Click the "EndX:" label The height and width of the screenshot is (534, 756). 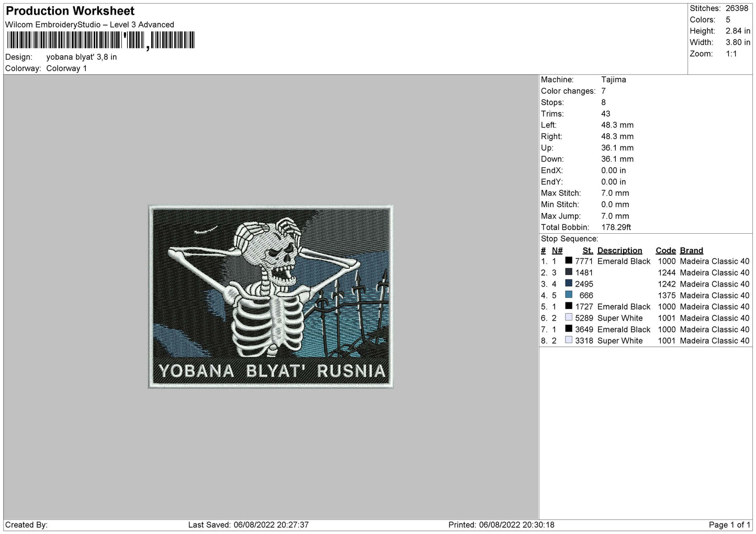(552, 171)
